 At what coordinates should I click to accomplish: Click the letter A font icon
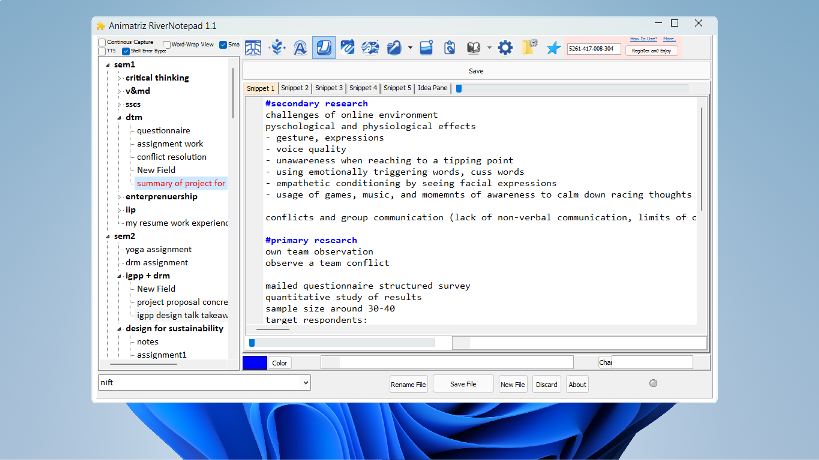(x=300, y=48)
